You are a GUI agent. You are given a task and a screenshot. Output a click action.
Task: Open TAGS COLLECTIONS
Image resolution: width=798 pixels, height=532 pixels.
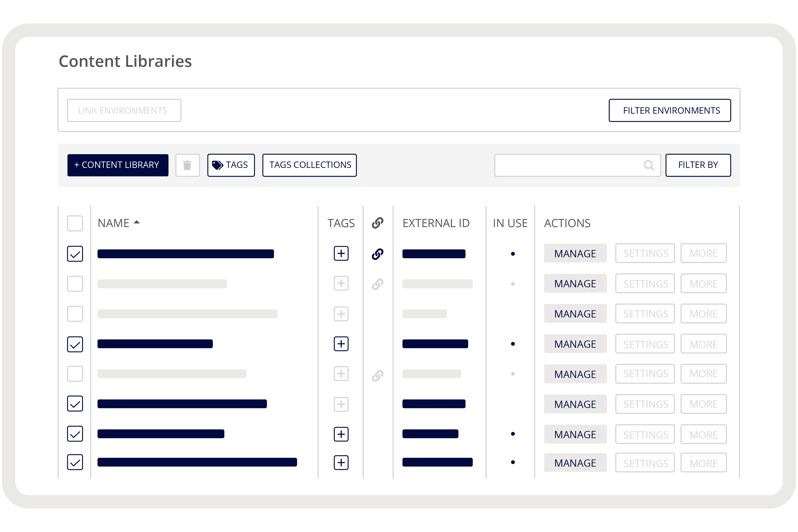[309, 165]
